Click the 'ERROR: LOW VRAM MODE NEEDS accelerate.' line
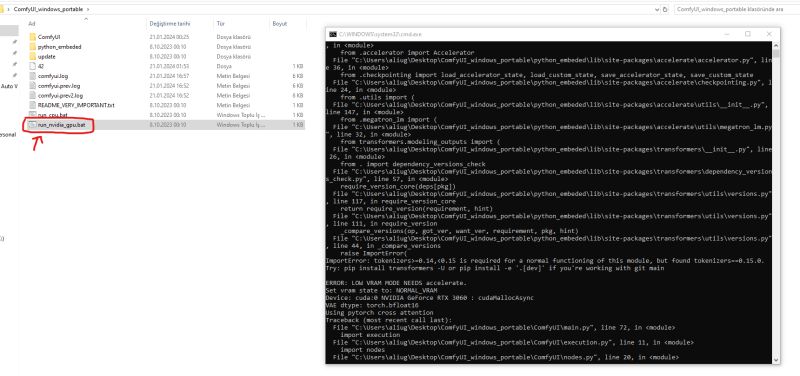The height and width of the screenshot is (376, 800). (396, 283)
